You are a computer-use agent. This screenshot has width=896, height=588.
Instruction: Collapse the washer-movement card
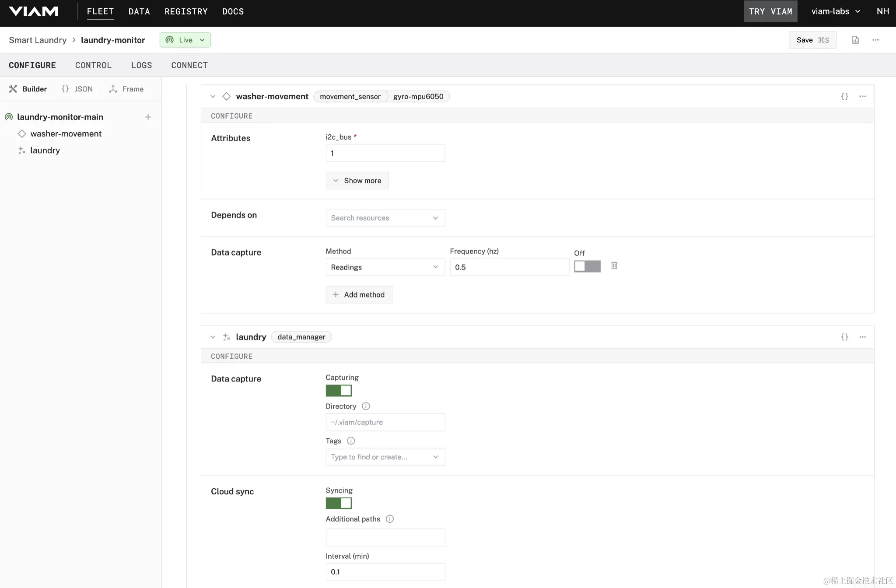tap(213, 96)
